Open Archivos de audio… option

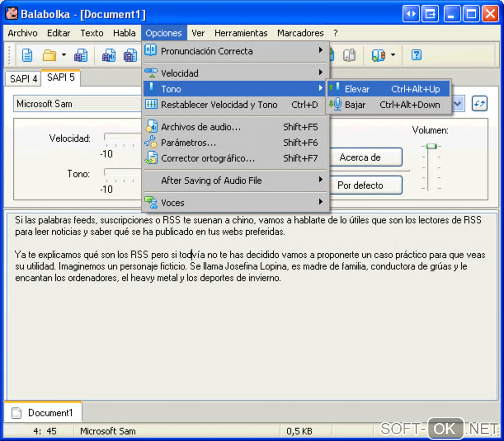click(x=234, y=126)
